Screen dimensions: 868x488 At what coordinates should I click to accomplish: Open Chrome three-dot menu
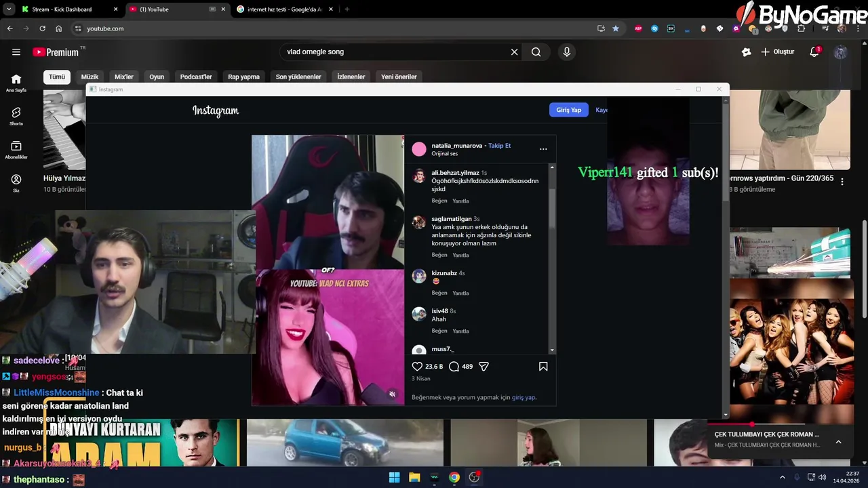click(856, 28)
